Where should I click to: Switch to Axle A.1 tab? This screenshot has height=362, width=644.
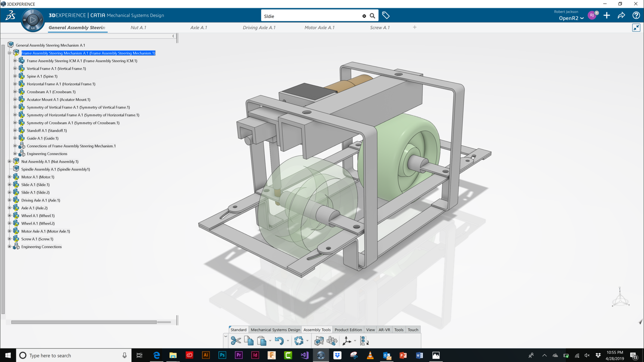pyautogui.click(x=198, y=27)
